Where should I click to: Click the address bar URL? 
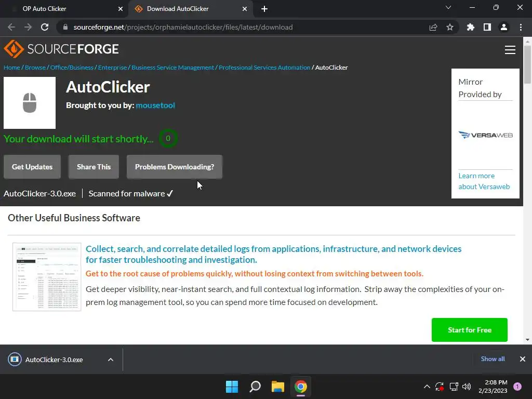pyautogui.click(x=183, y=27)
